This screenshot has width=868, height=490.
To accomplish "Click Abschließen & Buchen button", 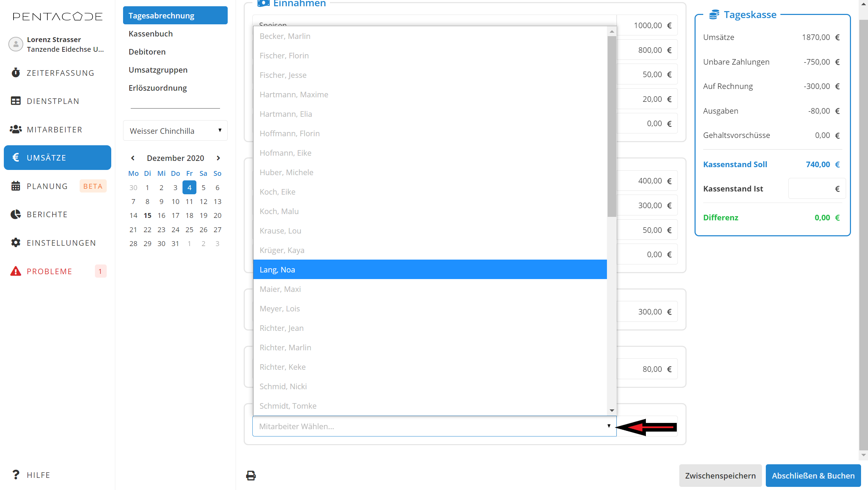I will 813,475.
